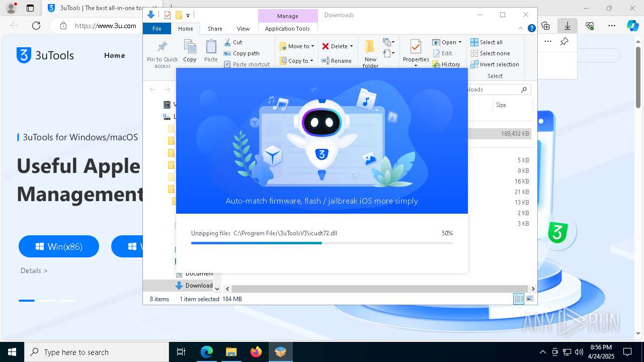The width and height of the screenshot is (644, 362).
Task: Click Pin to Quick access icon
Action: coord(162,54)
